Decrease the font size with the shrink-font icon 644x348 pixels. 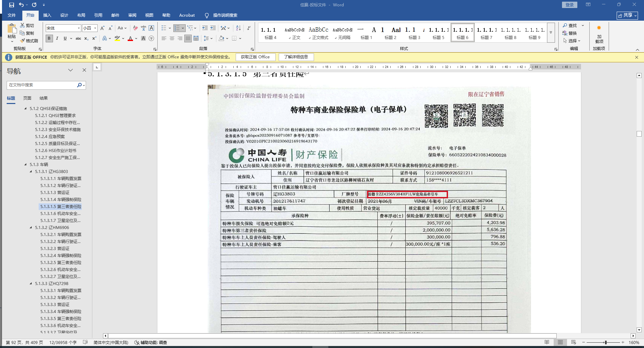[x=110, y=28]
